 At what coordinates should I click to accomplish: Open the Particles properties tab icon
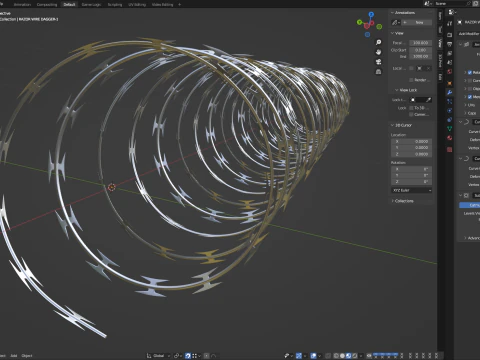click(x=449, y=101)
